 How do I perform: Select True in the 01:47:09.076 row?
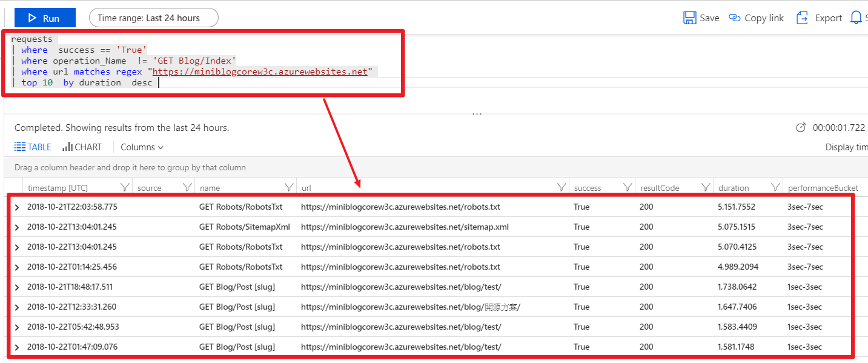click(x=581, y=347)
